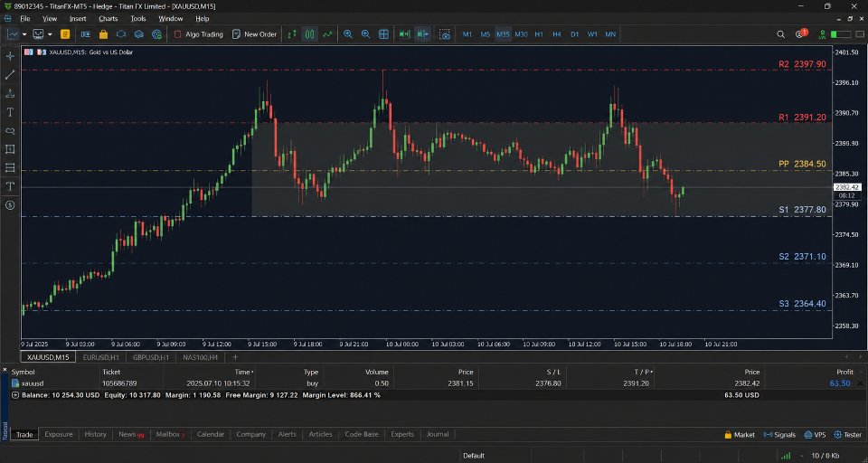This screenshot has height=463, width=868.
Task: Sort positions by the Time column
Action: 243,373
